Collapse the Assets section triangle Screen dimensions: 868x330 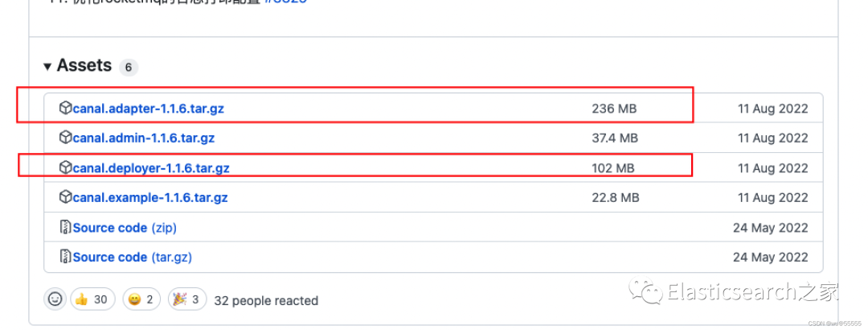[x=48, y=67]
